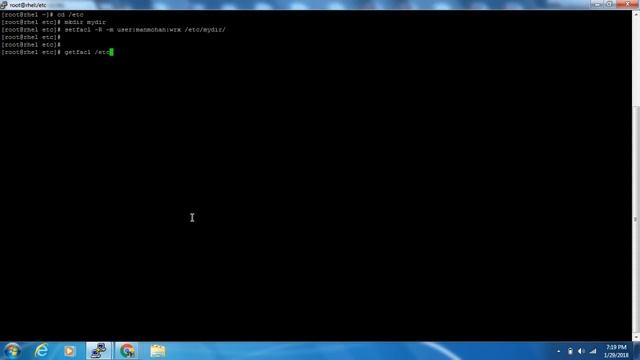Open the network signal tray icon
The width and height of the screenshot is (640, 360).
pyautogui.click(x=593, y=351)
